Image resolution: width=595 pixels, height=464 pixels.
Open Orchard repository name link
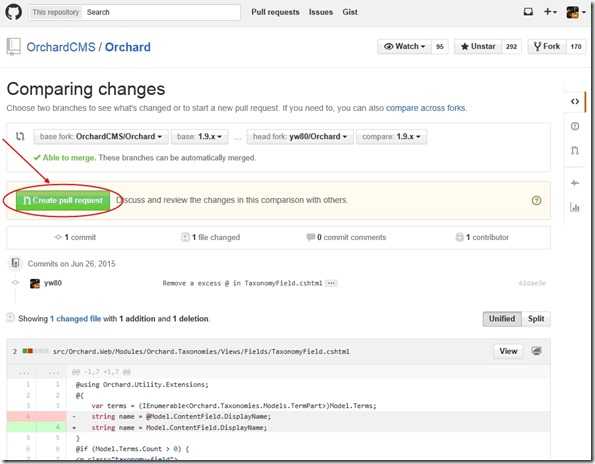click(x=128, y=47)
